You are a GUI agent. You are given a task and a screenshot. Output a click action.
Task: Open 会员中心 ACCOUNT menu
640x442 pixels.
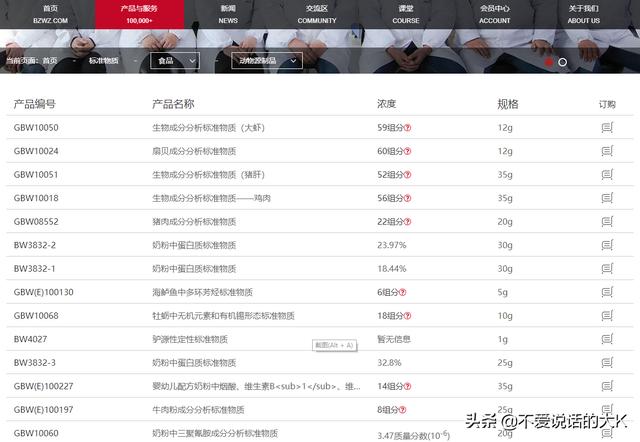[494, 14]
